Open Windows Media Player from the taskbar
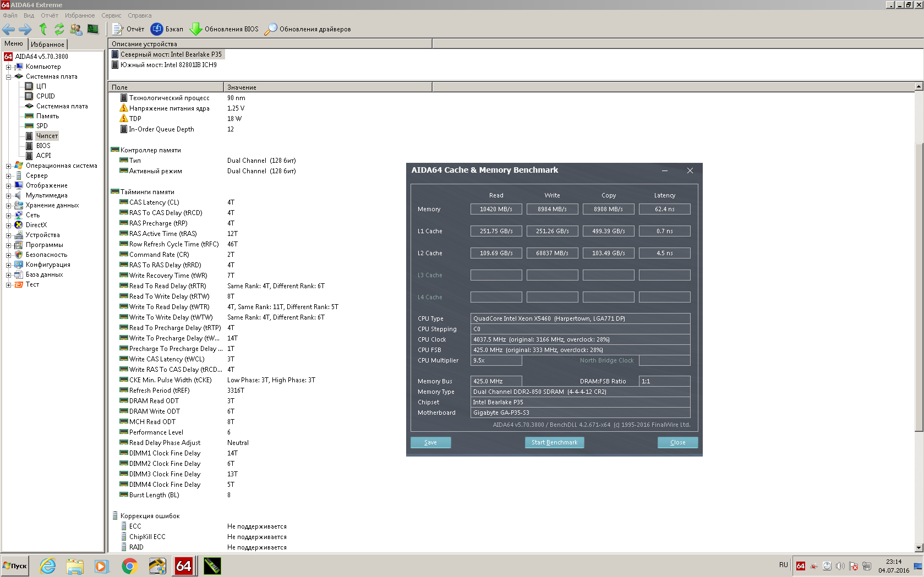The height and width of the screenshot is (577, 924). [102, 566]
